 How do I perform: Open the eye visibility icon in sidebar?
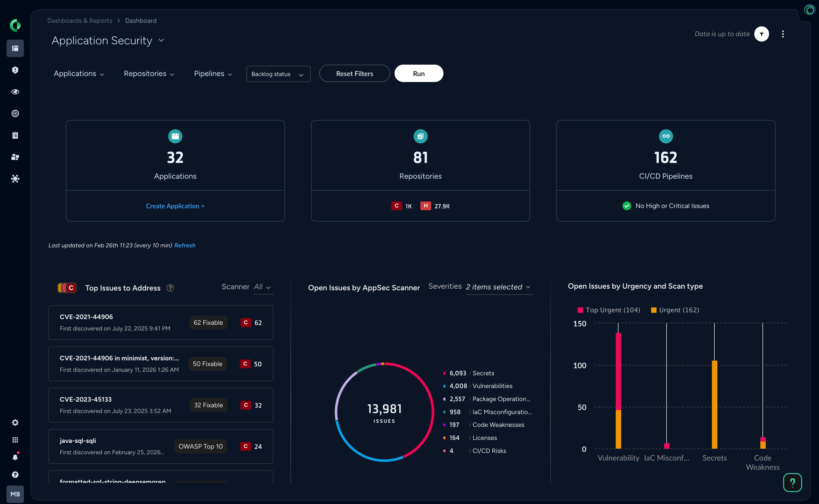coord(15,92)
